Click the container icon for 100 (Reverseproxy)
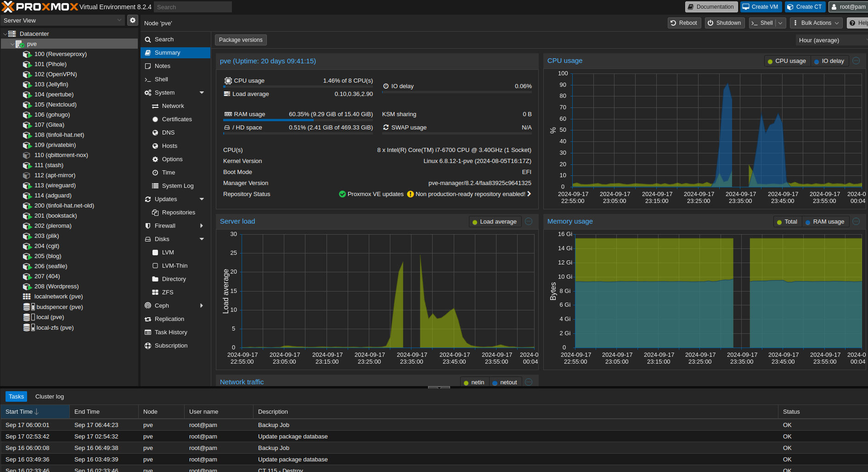The width and height of the screenshot is (868, 472). click(27, 54)
